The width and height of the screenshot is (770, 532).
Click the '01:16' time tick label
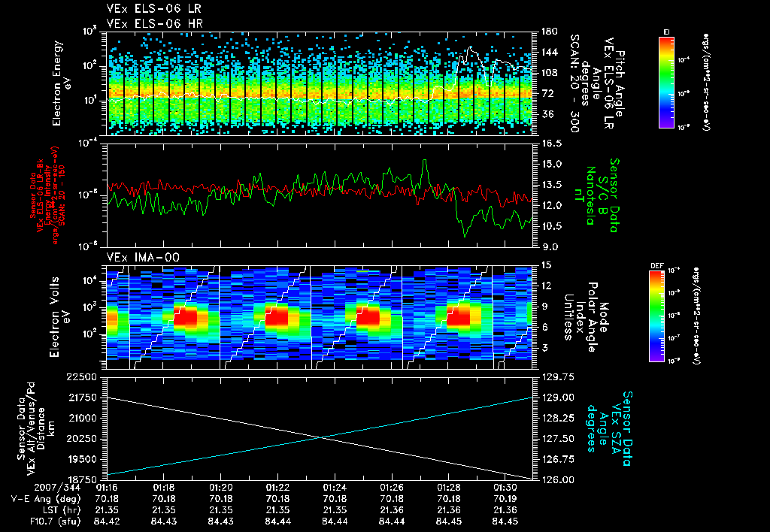pyautogui.click(x=106, y=488)
